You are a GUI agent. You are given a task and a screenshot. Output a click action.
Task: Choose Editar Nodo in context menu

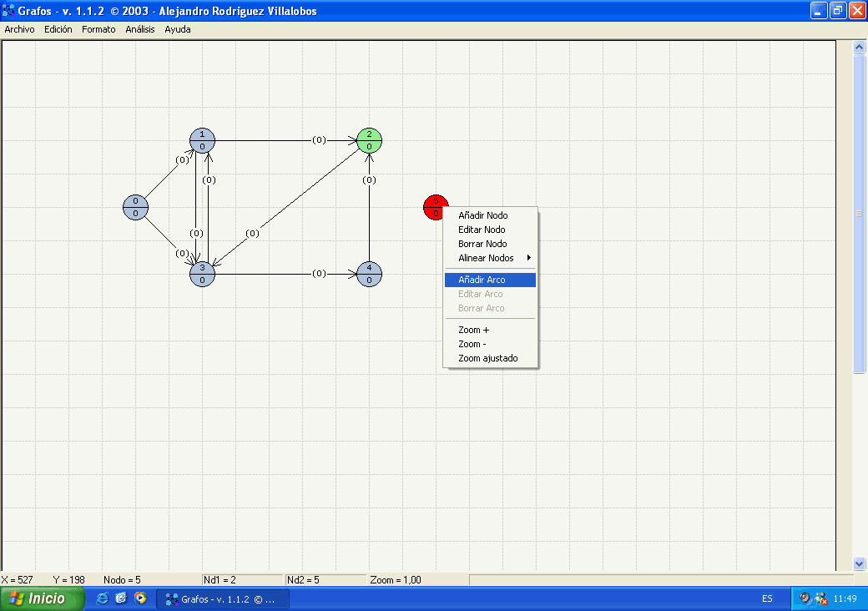(x=482, y=230)
